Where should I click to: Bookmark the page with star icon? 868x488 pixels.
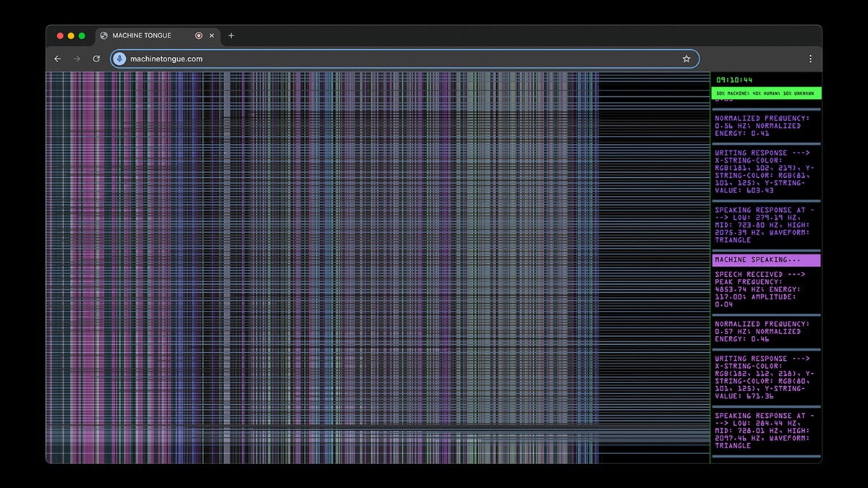click(x=686, y=59)
